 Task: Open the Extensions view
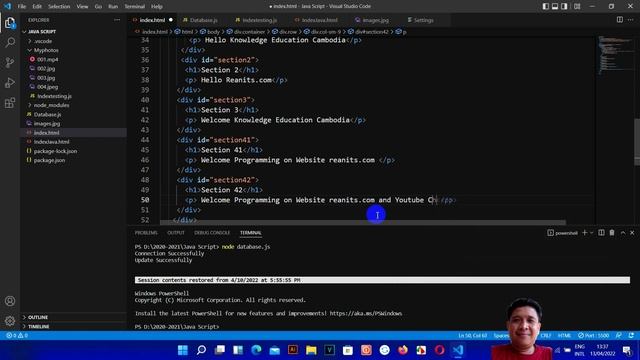tap(10, 102)
